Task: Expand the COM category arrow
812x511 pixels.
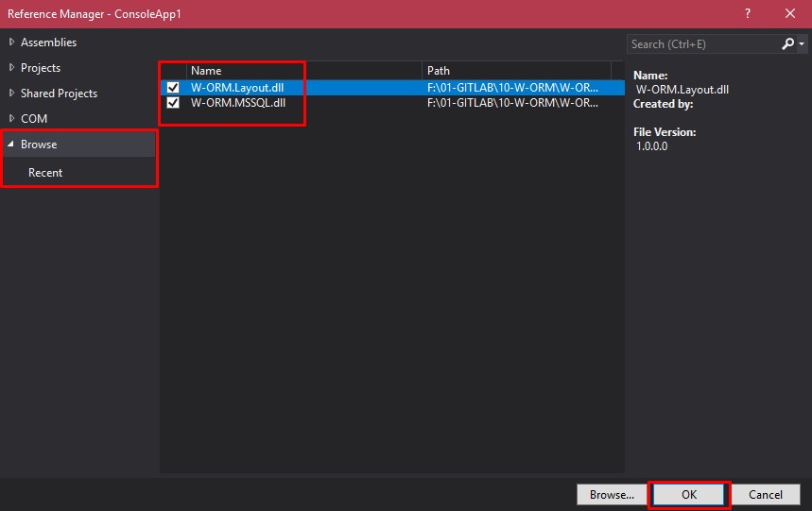Action: 11,119
